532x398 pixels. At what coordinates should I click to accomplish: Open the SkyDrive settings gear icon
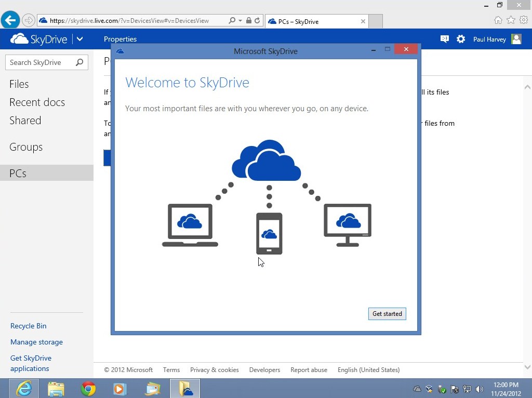point(461,39)
